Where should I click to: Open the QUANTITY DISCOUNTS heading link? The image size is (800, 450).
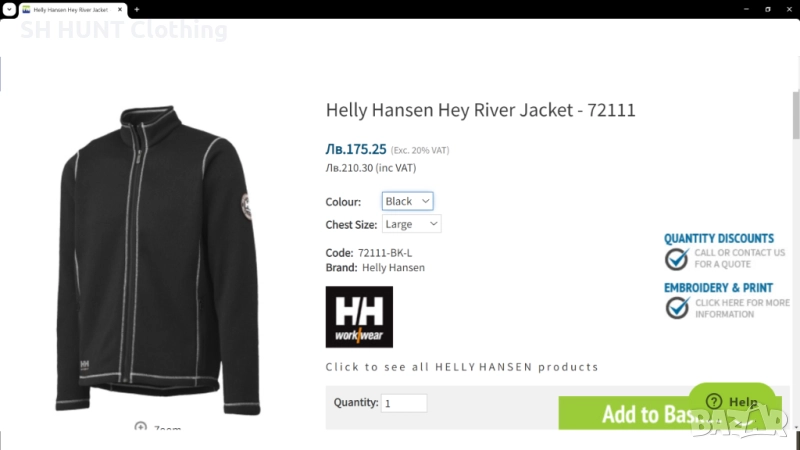pyautogui.click(x=719, y=238)
